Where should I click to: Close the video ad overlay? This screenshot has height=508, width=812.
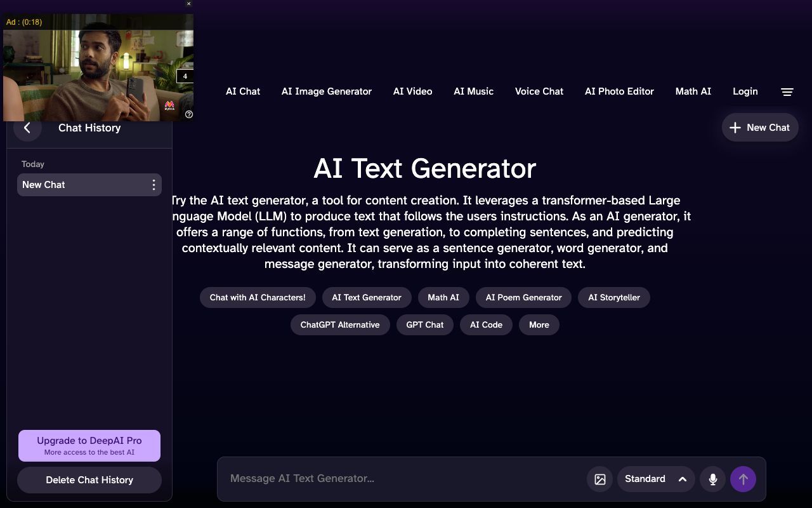(x=188, y=4)
